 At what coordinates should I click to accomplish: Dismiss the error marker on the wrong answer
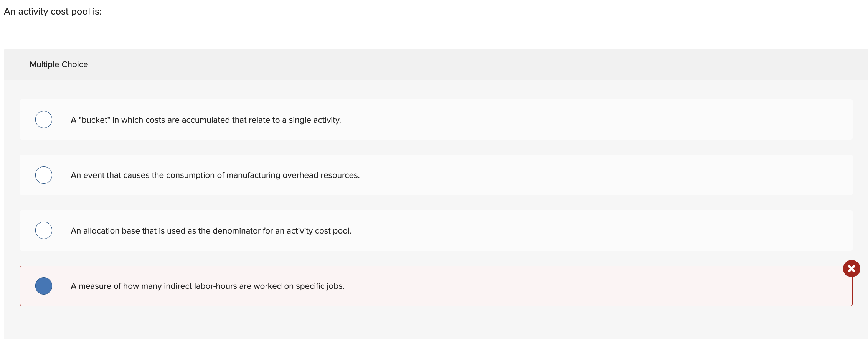pyautogui.click(x=851, y=268)
